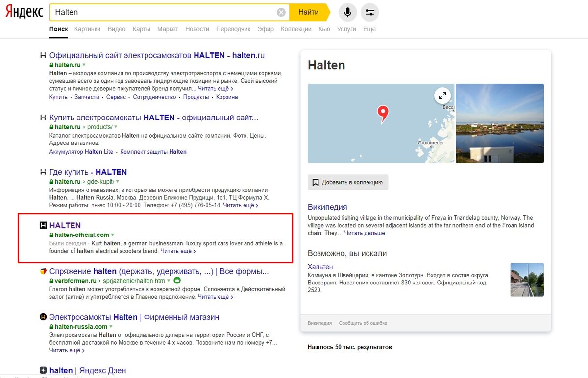Open 'Электросамокты Halten | Фирменный магазин' result
The height and width of the screenshot is (378, 588).
pos(134,317)
